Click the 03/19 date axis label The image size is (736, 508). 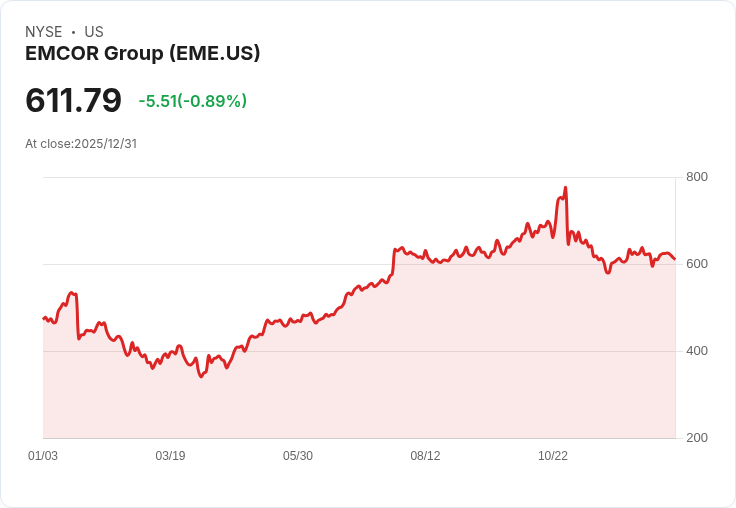tap(170, 456)
